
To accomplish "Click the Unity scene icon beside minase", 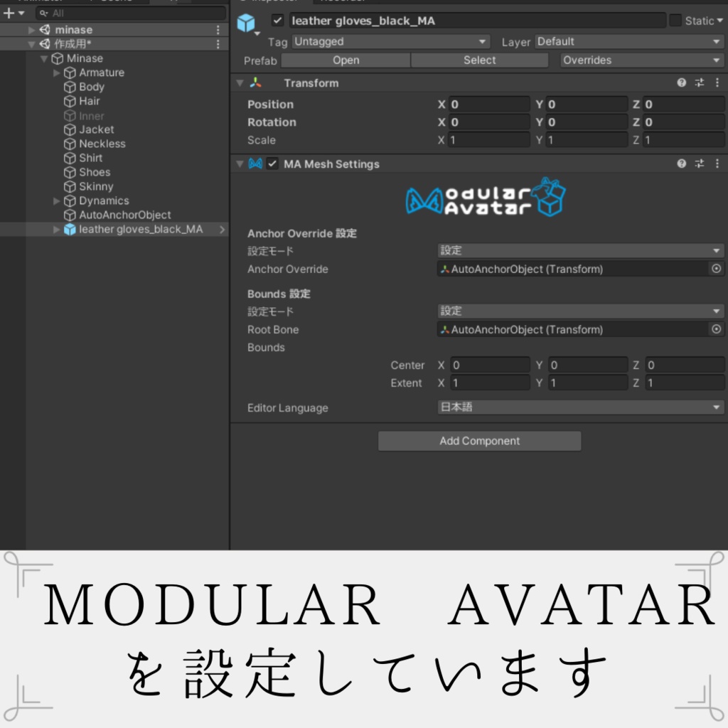I will (x=45, y=30).
